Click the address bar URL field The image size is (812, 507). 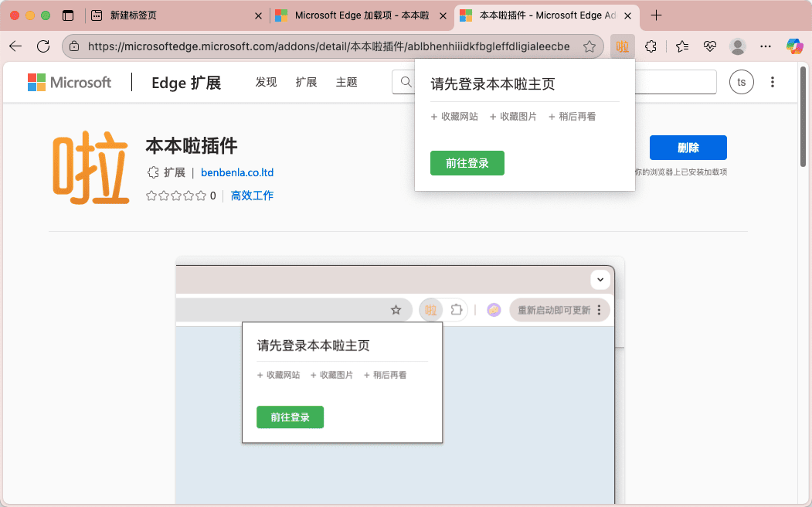point(328,46)
